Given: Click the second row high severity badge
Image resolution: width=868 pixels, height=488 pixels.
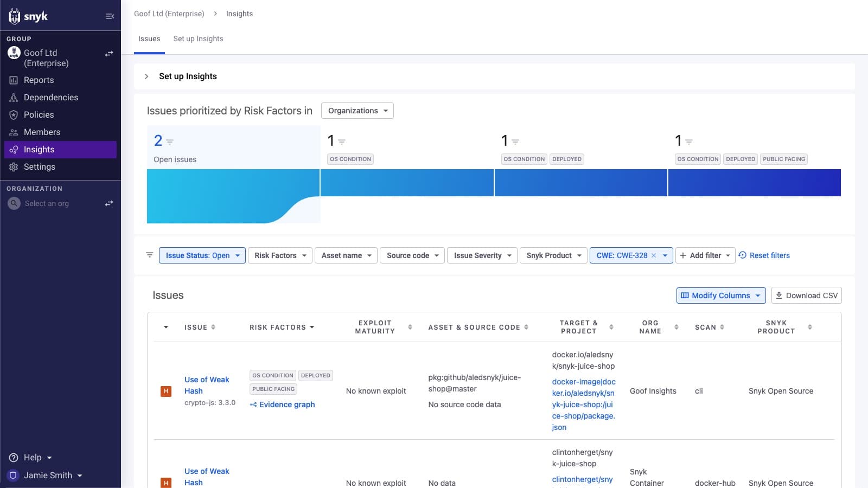Looking at the screenshot, I should [x=166, y=483].
